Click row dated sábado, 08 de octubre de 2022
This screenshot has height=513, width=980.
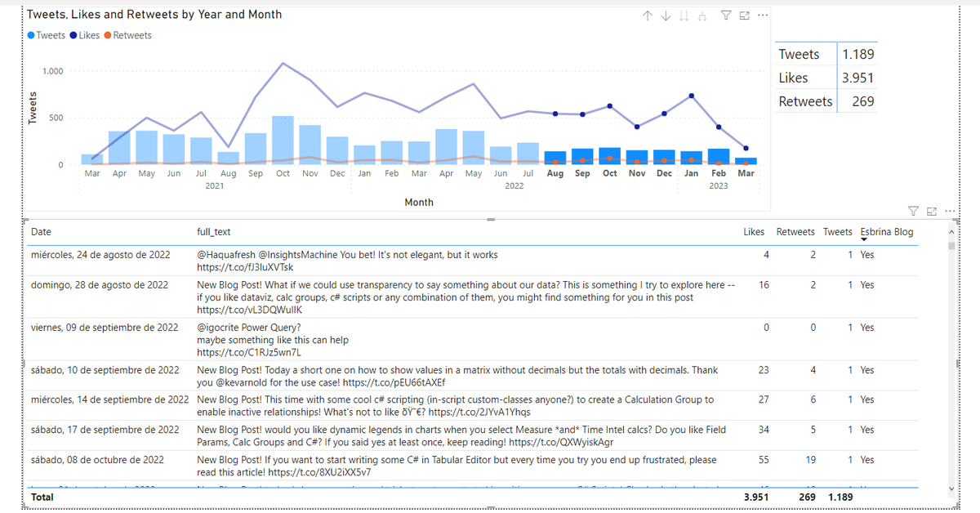472,466
